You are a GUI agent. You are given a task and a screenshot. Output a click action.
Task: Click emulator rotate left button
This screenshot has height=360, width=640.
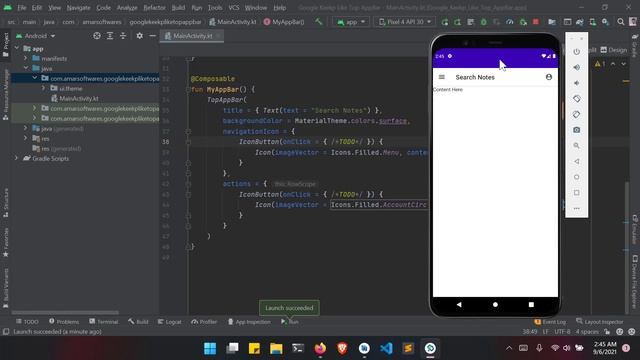click(576, 99)
